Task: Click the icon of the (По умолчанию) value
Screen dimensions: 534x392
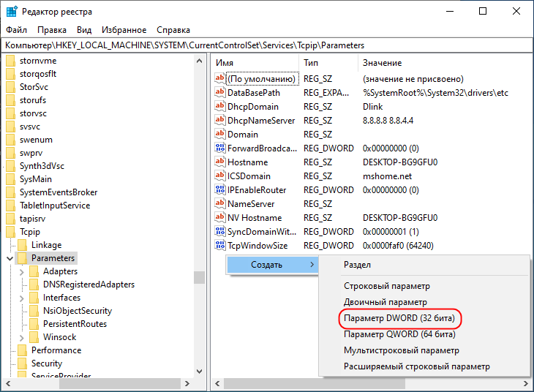Action: pyautogui.click(x=219, y=78)
